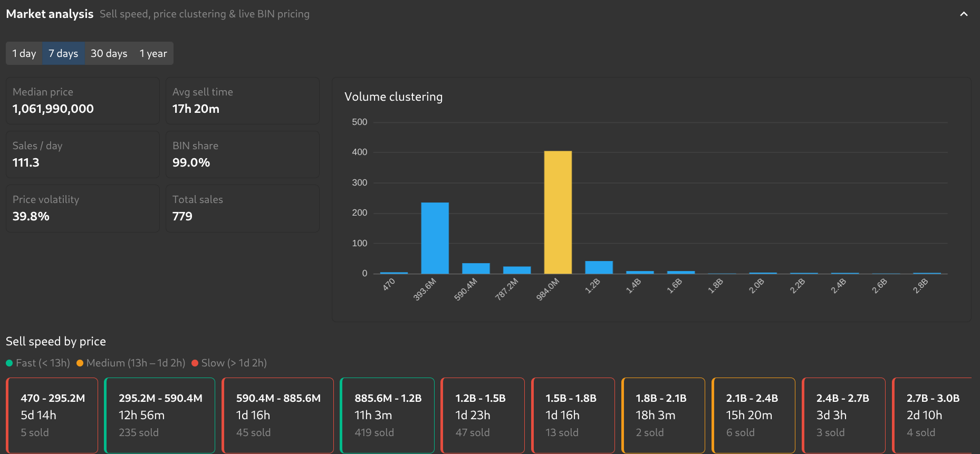This screenshot has height=454, width=980.
Task: Select the 7 days range tab
Action: tap(63, 53)
